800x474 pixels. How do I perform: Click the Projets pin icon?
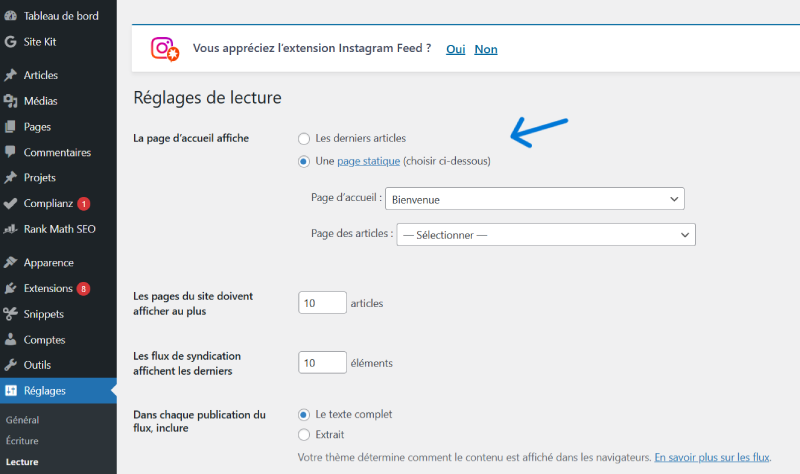10,178
